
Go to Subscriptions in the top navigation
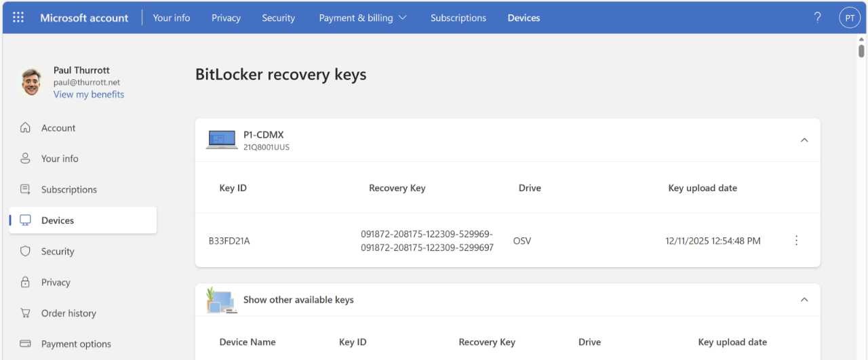point(458,18)
